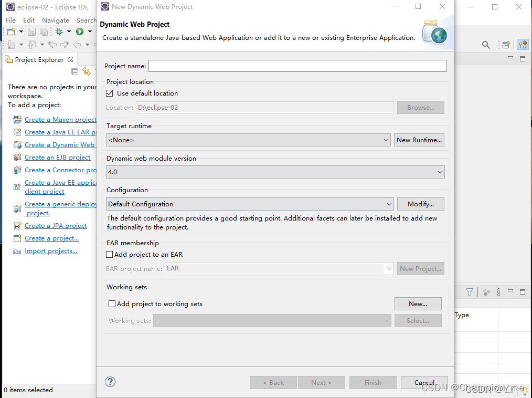Click the filter funnel icon in bottom view

coord(470,292)
